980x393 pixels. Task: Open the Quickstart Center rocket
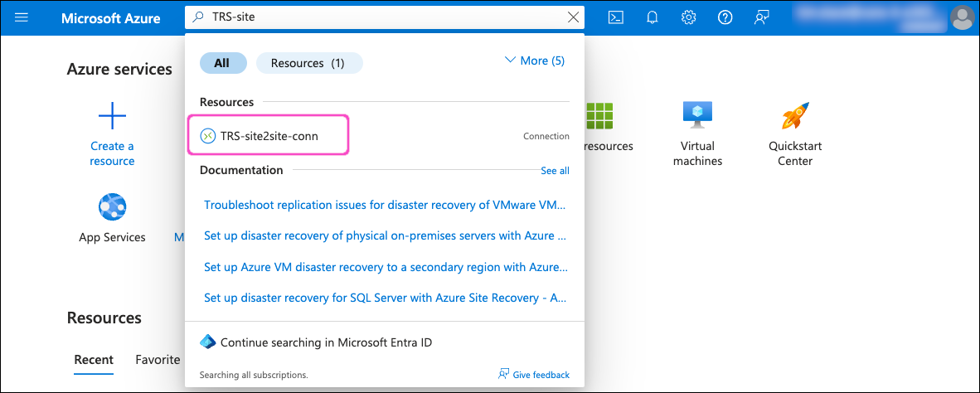(794, 116)
